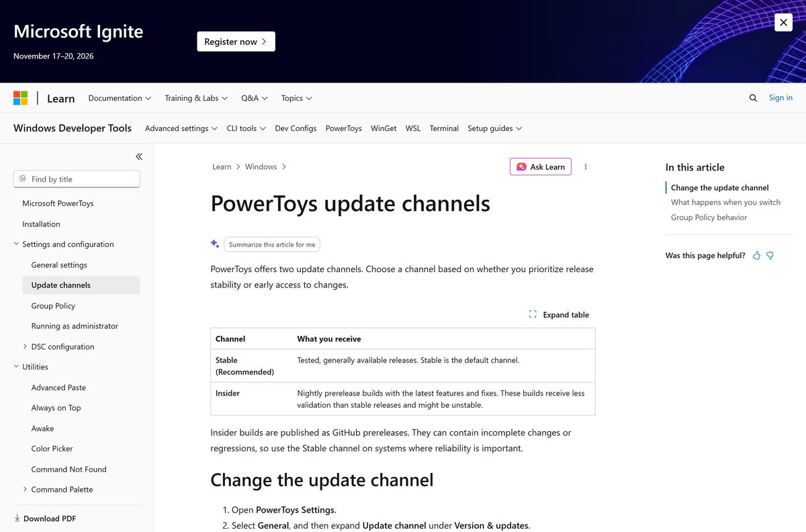This screenshot has height=532, width=806.
Task: Expand Advanced settings dropdown
Action: pos(181,128)
